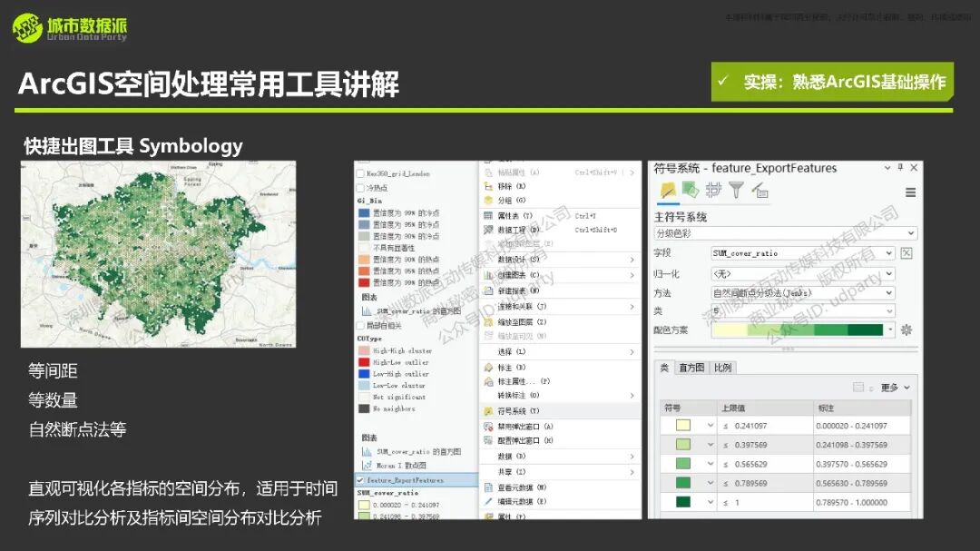Image resolution: width=980 pixels, height=551 pixels.
Task: Open the vary symbology by attribute icon
Action: coord(690,190)
